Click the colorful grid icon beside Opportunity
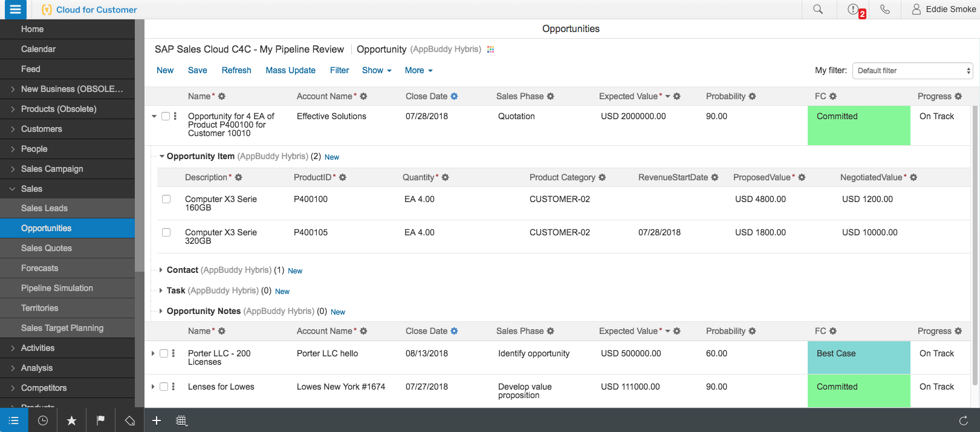 (x=491, y=50)
